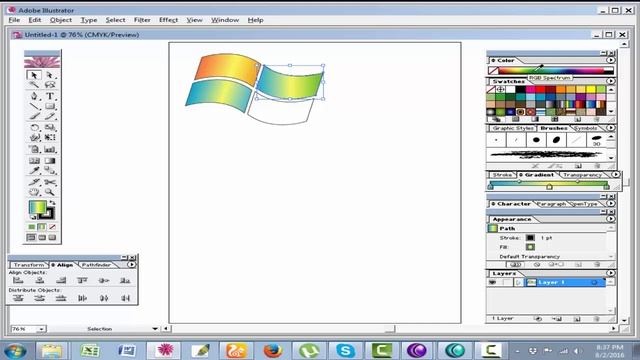Open the Color panel flyout menu
Image resolution: width=640 pixels, height=360 pixels.
pos(611,60)
